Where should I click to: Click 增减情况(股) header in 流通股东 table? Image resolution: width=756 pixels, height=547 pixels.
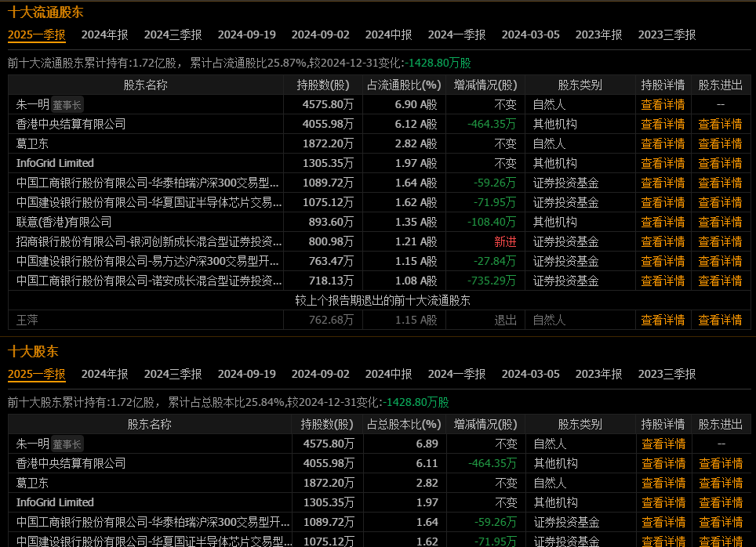(485, 85)
